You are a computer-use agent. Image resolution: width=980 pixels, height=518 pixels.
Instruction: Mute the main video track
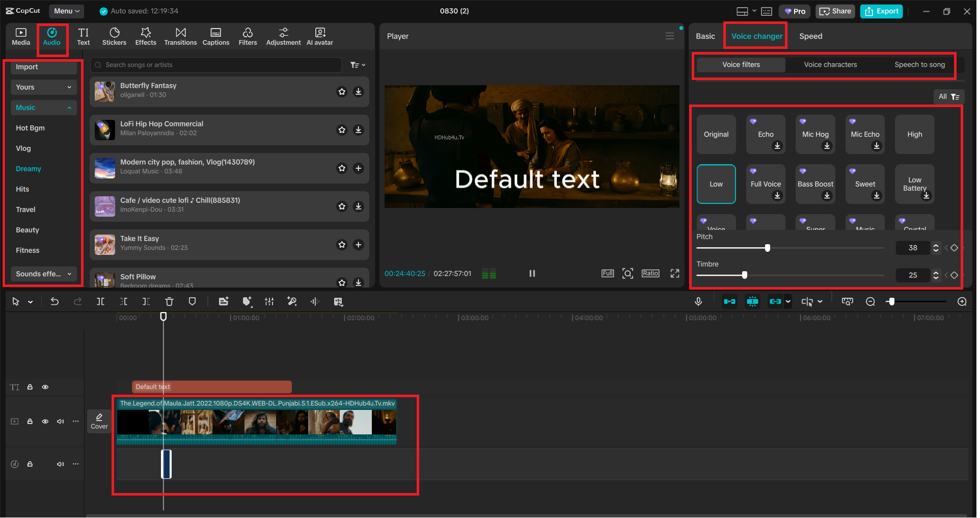61,422
